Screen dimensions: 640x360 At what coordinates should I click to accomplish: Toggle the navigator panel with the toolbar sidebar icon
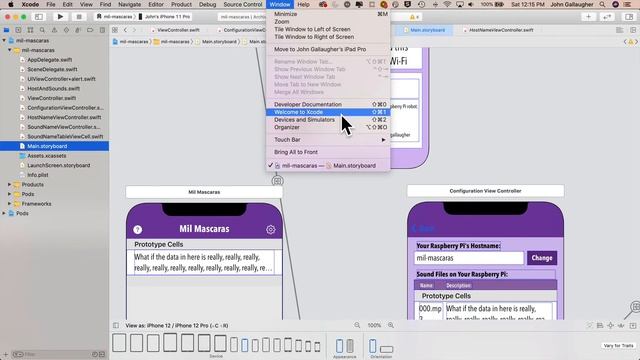click(x=39, y=17)
